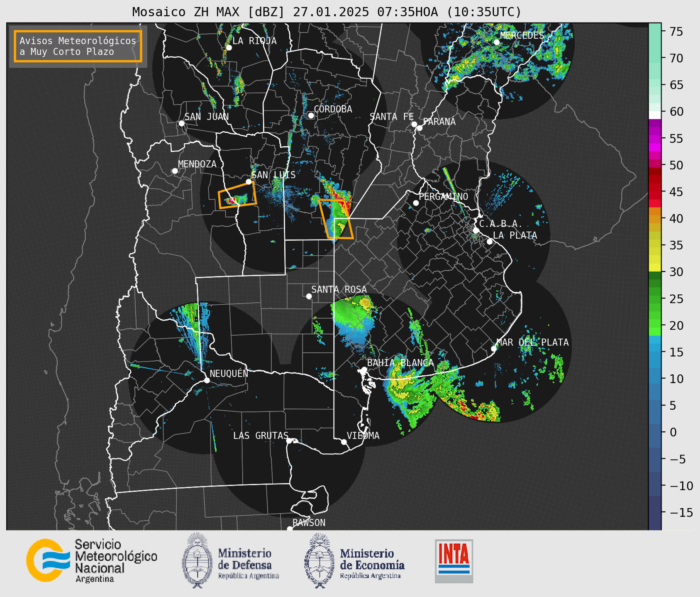Click the Avisos Meteorológicos a Muy Corto Plazo legend box
The height and width of the screenshot is (597, 700).
click(78, 46)
